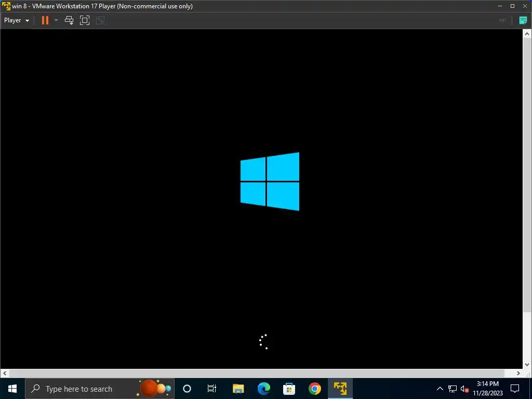
Task: Open Task View
Action: (212, 389)
